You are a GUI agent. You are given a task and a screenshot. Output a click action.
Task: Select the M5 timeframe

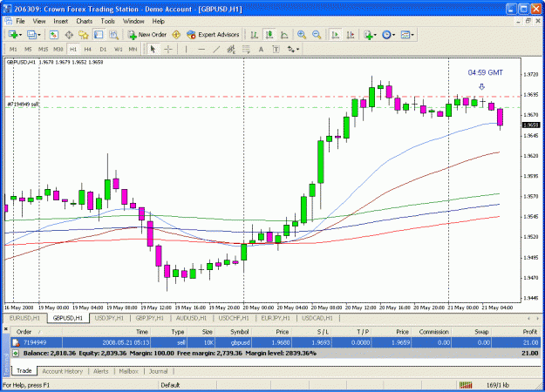click(28, 50)
